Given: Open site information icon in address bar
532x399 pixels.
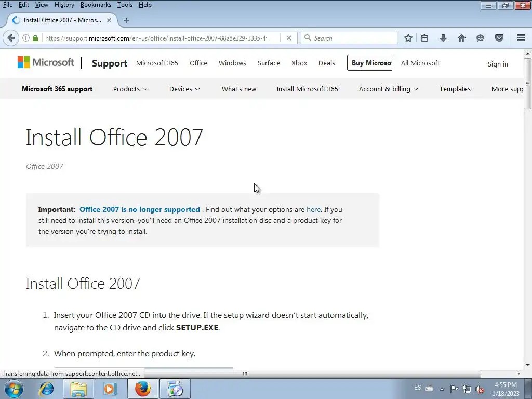Looking at the screenshot, I should point(26,38).
